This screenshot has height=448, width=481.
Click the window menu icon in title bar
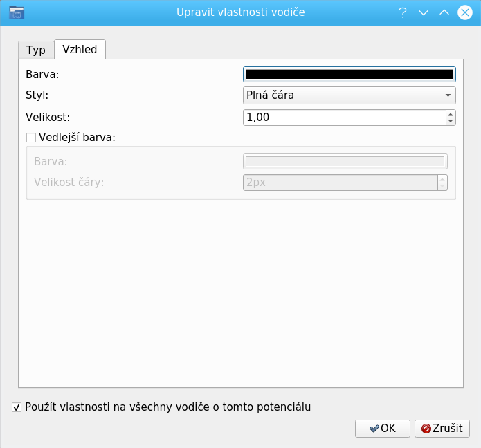coord(16,12)
